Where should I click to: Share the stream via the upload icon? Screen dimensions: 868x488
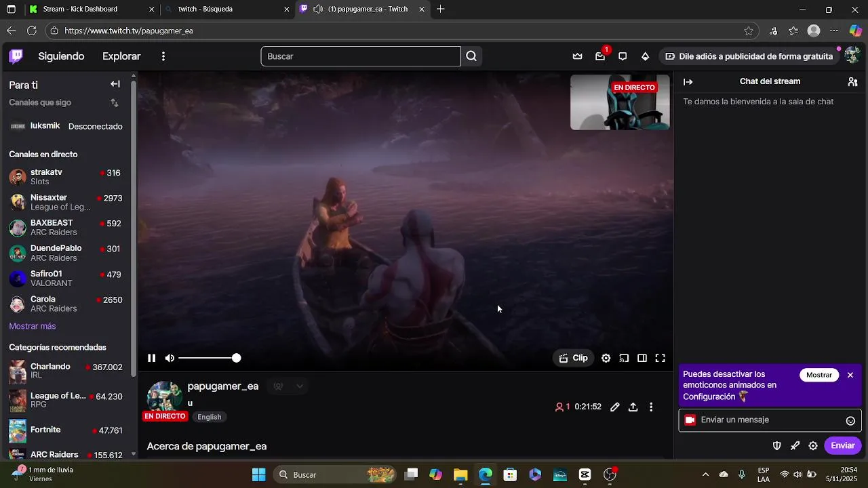pyautogui.click(x=633, y=407)
